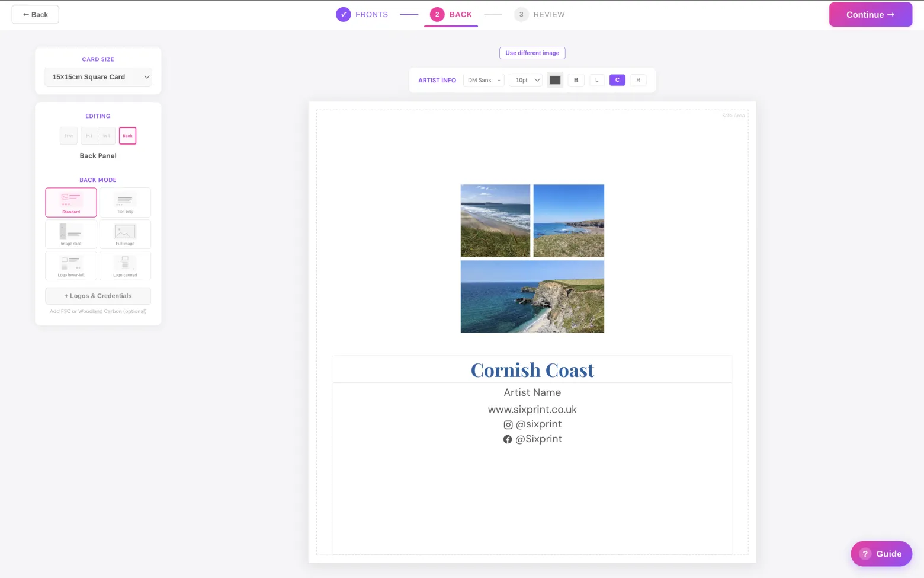Toggle bold for artist info text
The image size is (924, 578).
[576, 80]
